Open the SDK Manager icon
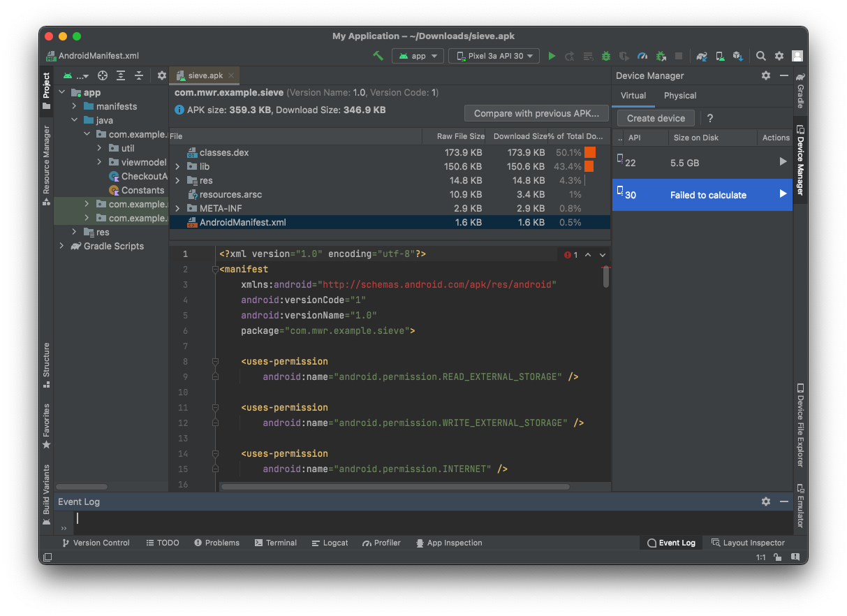 [x=738, y=56]
